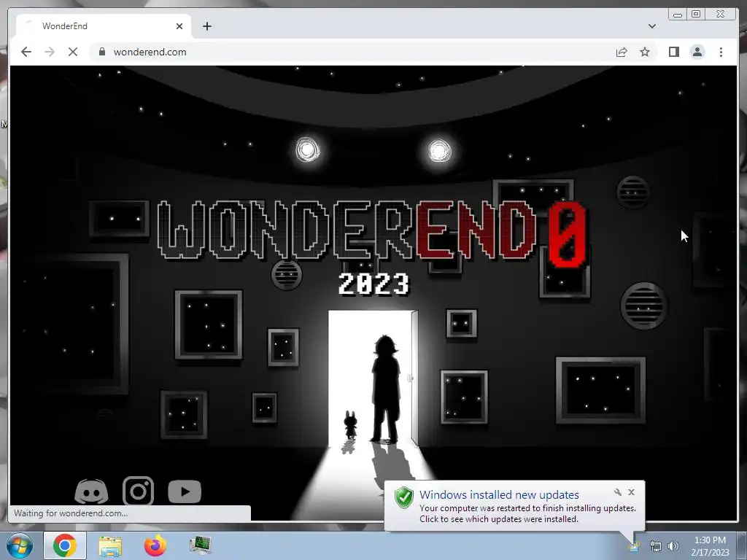Close the Chrome window

[x=720, y=15]
